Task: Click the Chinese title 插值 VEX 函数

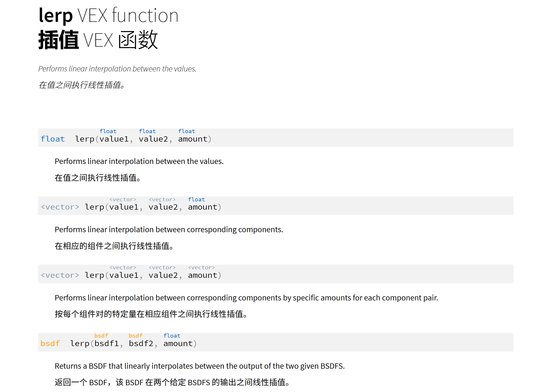Action: tap(98, 40)
